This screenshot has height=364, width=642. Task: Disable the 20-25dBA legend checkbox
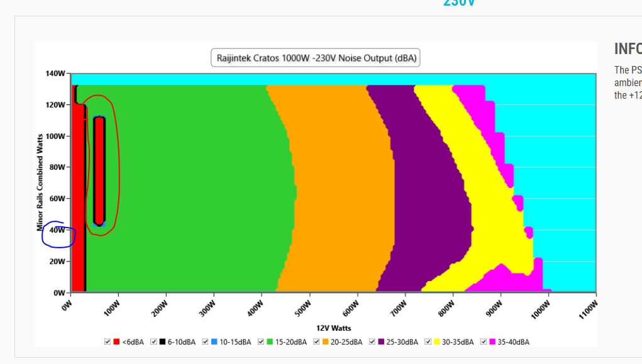click(316, 341)
